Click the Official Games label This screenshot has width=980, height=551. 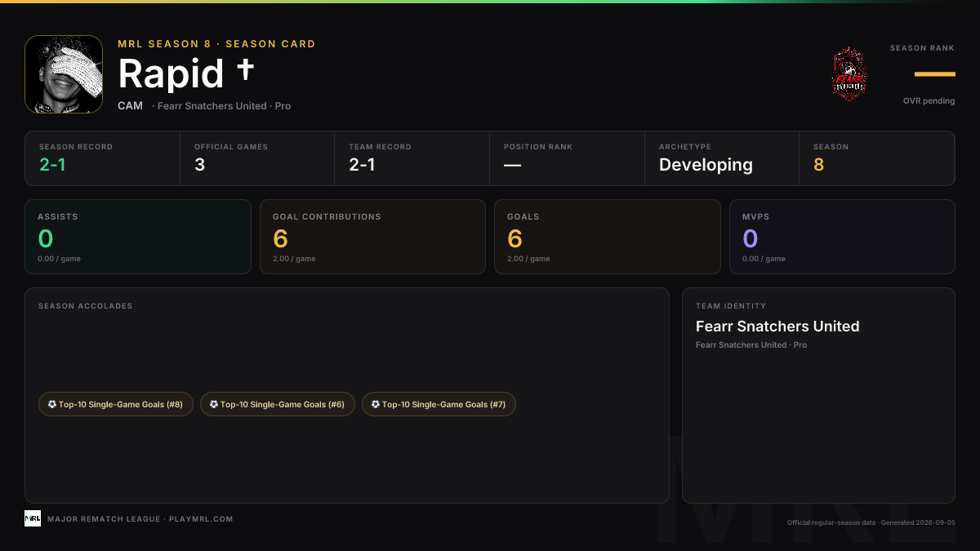(231, 147)
